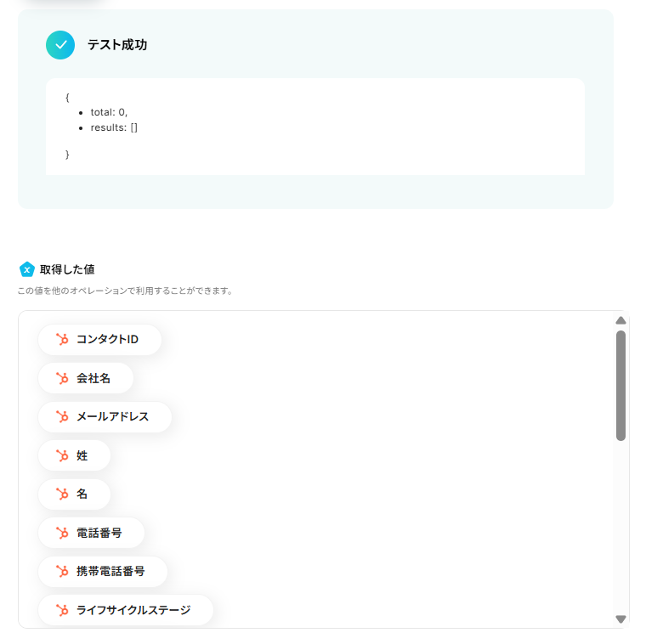The width and height of the screenshot is (646, 644).
Task: Click the HubSpot icon beside ライフサイクルステージ
Action: (62, 610)
